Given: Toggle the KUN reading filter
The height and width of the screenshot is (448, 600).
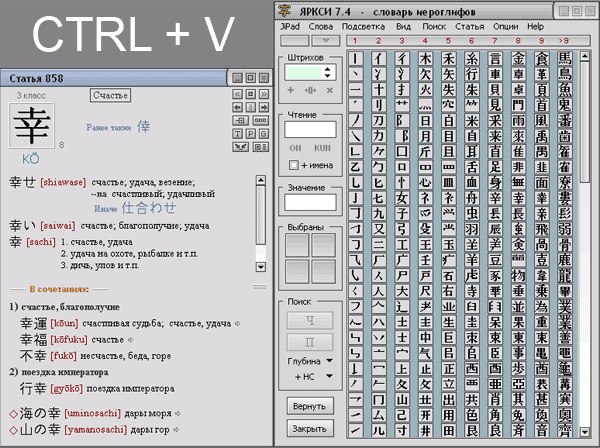Looking at the screenshot, I should coord(322,148).
